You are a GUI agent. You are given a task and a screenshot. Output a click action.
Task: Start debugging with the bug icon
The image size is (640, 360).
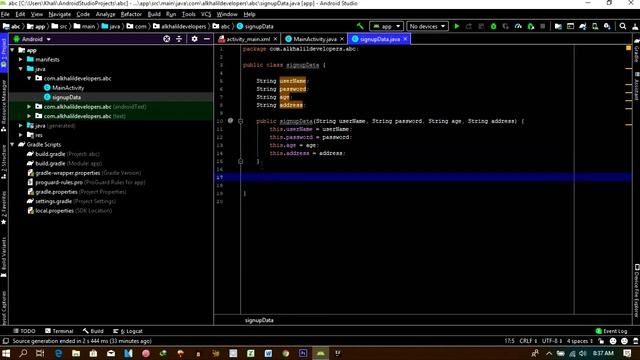pyautogui.click(x=493, y=26)
